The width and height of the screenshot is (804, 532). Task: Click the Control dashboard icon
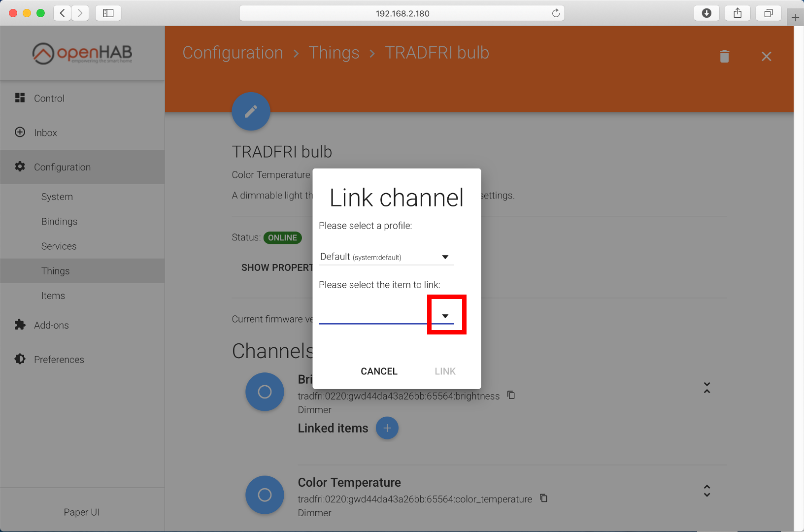pyautogui.click(x=20, y=98)
